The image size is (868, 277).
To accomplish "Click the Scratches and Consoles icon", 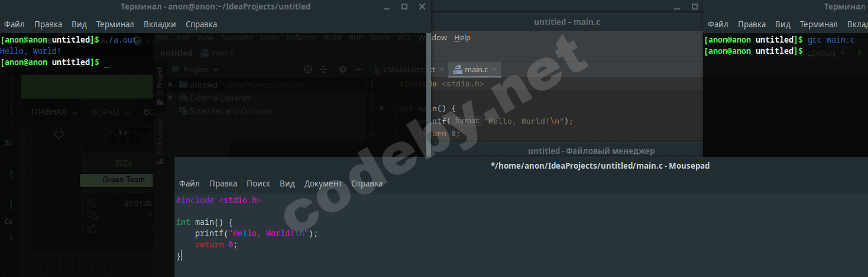I will (x=184, y=111).
